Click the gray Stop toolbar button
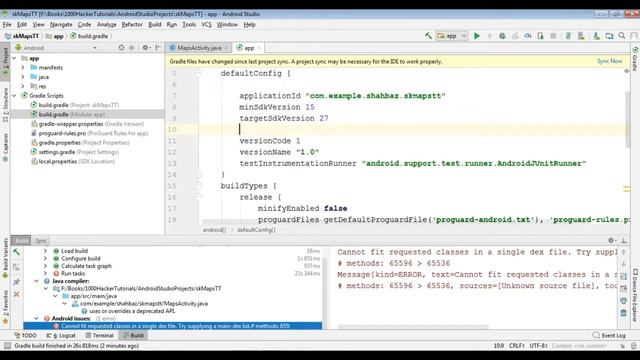This screenshot has height=360, width=640. tap(553, 36)
